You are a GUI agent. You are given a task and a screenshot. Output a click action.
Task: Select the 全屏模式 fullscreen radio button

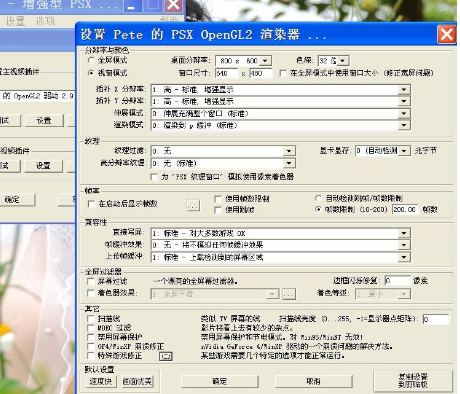[91, 60]
